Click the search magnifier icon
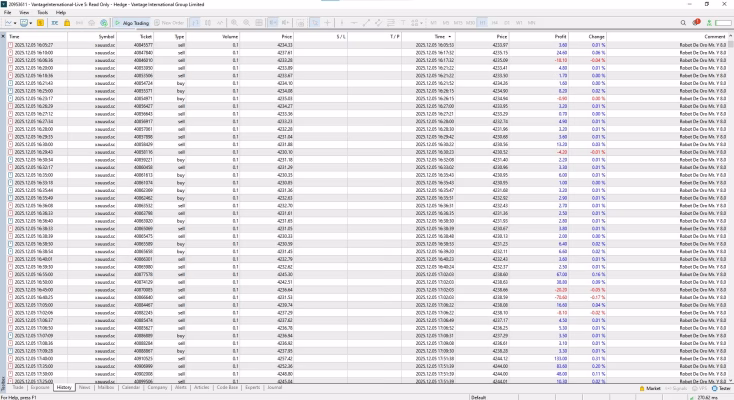734x400 pixels. (x=683, y=22)
